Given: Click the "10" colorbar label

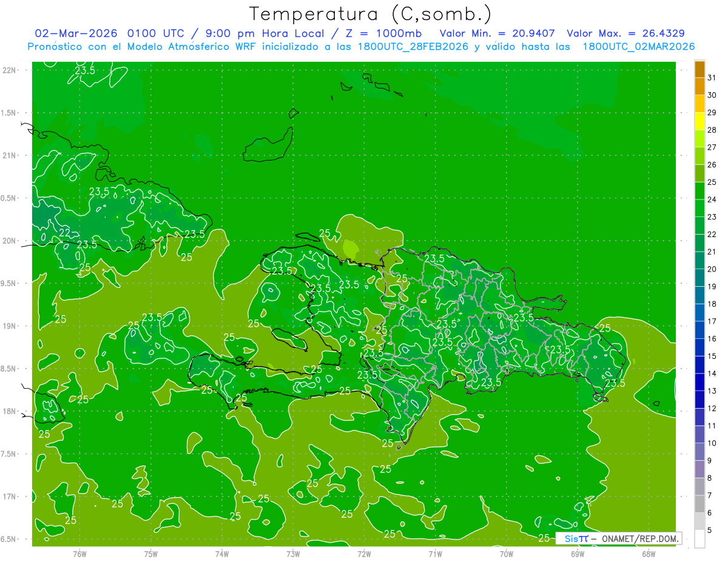Looking at the screenshot, I should 712,443.
